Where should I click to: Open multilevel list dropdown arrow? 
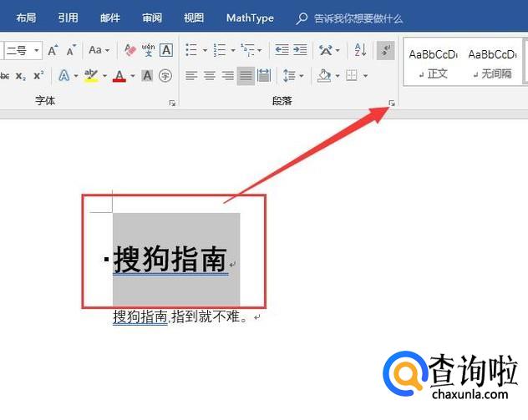pos(260,50)
